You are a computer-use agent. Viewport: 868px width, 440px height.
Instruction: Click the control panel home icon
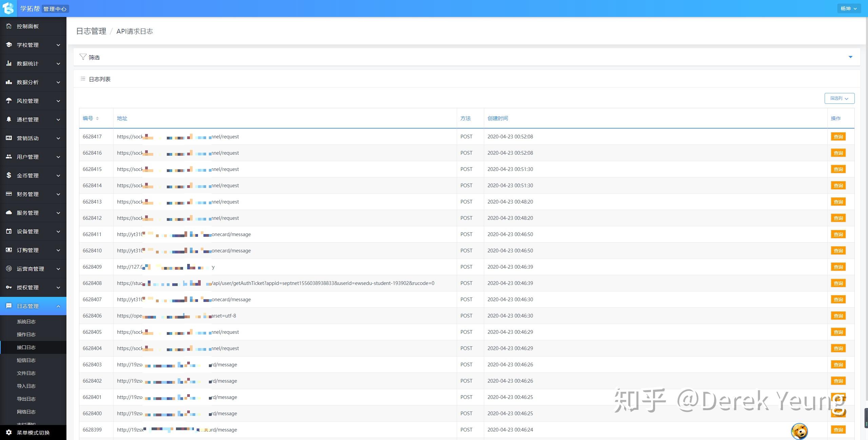point(9,26)
